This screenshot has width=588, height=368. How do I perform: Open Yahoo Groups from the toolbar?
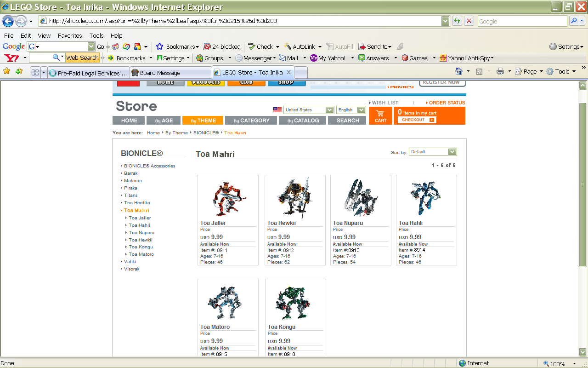click(209, 58)
